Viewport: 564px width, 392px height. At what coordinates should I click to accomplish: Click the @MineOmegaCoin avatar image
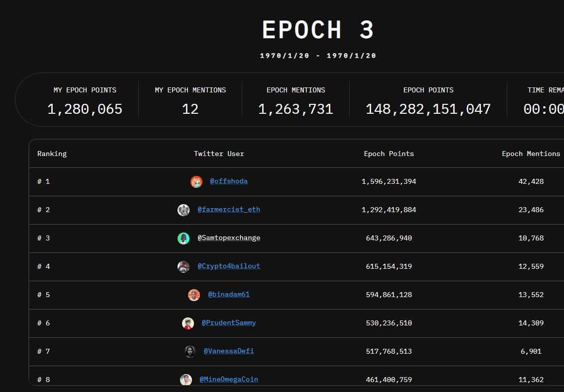[x=186, y=380]
